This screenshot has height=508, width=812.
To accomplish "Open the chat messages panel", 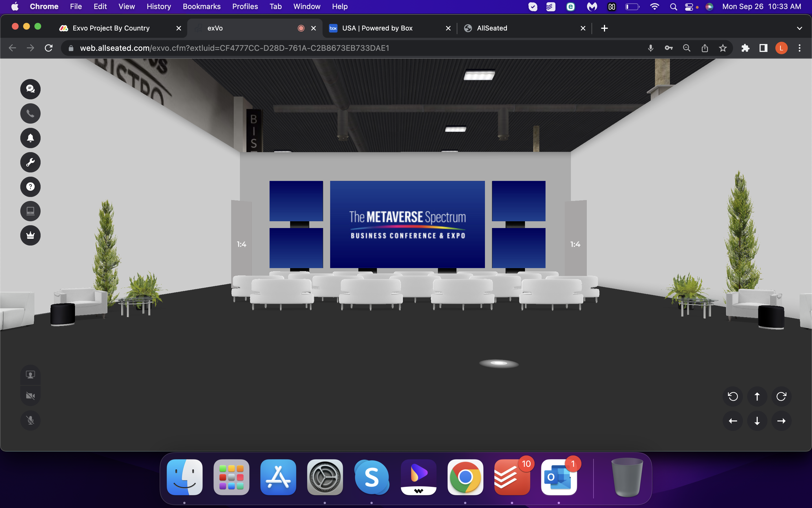I will tap(30, 89).
